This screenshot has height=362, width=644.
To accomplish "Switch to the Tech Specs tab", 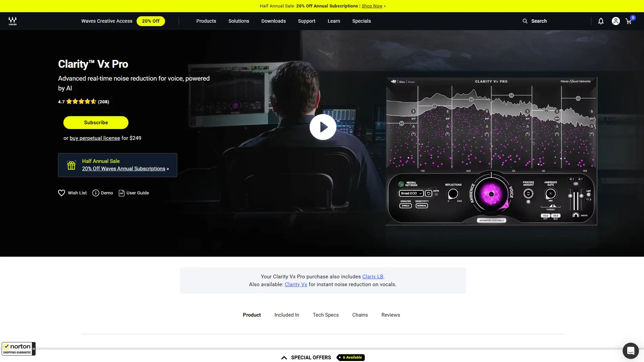I will (x=326, y=315).
